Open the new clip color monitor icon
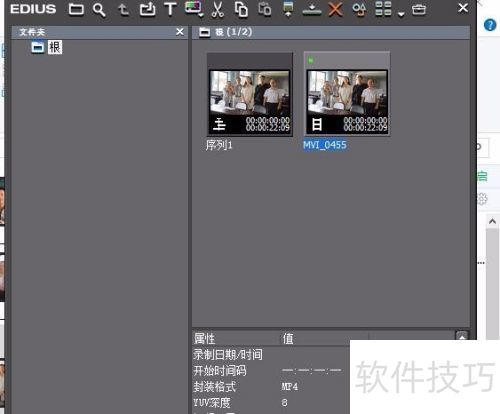Screen dimensions: 500x414 click(x=194, y=9)
